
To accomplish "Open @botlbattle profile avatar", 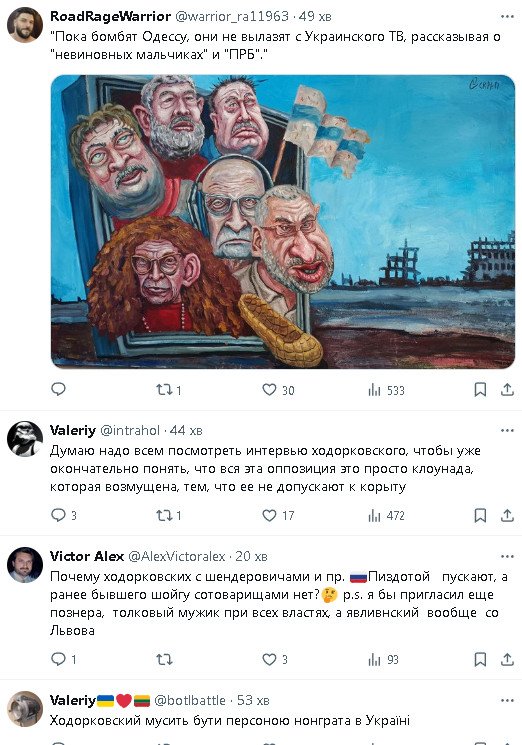I will coord(25,708).
